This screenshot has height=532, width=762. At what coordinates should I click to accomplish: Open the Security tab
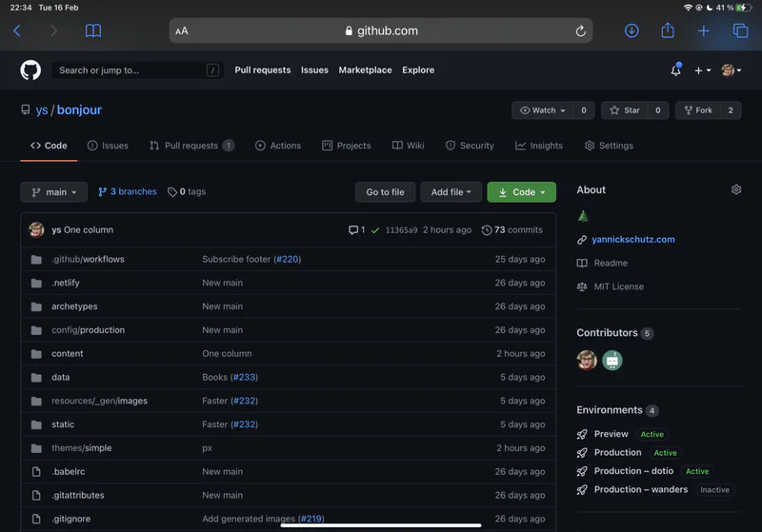point(470,146)
